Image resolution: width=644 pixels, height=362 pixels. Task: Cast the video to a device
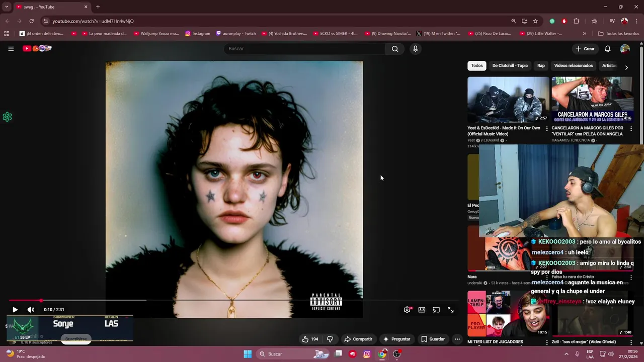(436, 310)
